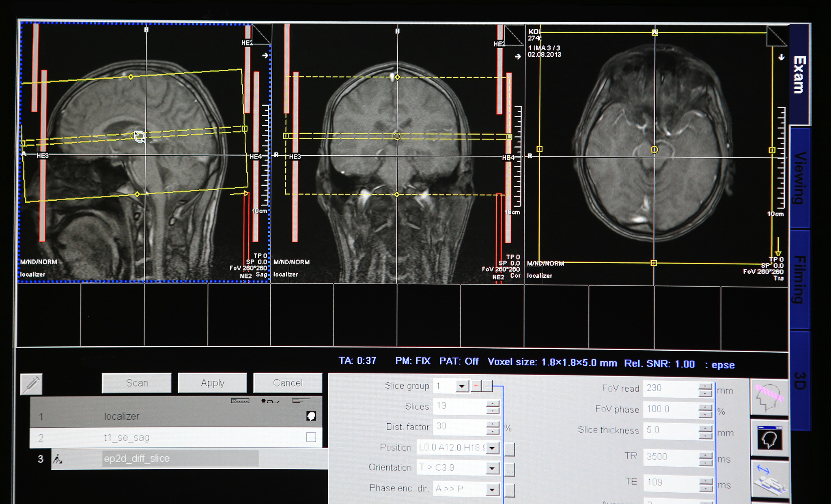Switch to the Filming tab
The image size is (831, 504).
(x=799, y=279)
